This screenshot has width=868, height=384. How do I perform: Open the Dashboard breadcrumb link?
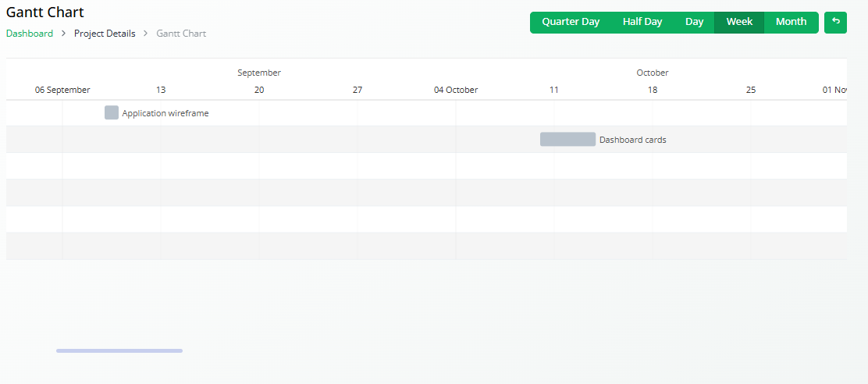click(x=30, y=34)
